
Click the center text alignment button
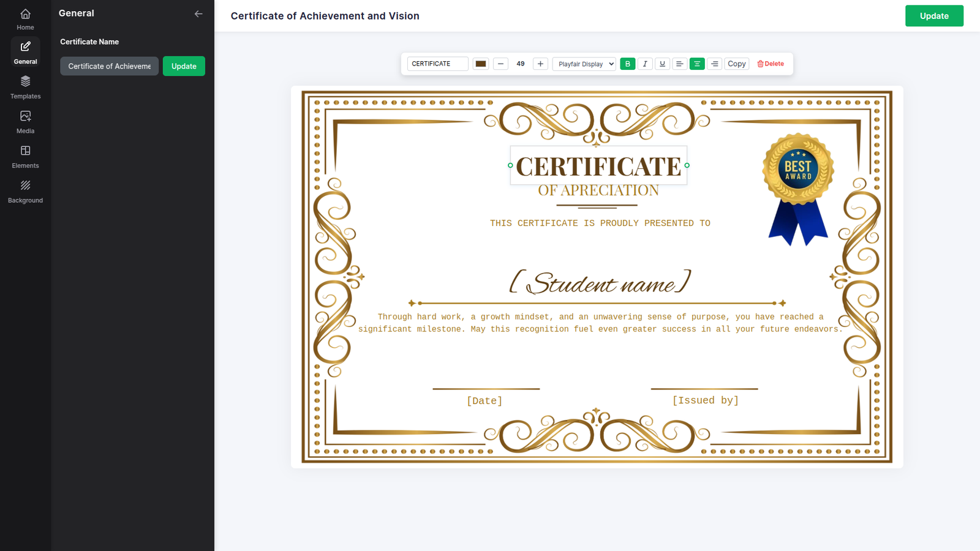[697, 64]
